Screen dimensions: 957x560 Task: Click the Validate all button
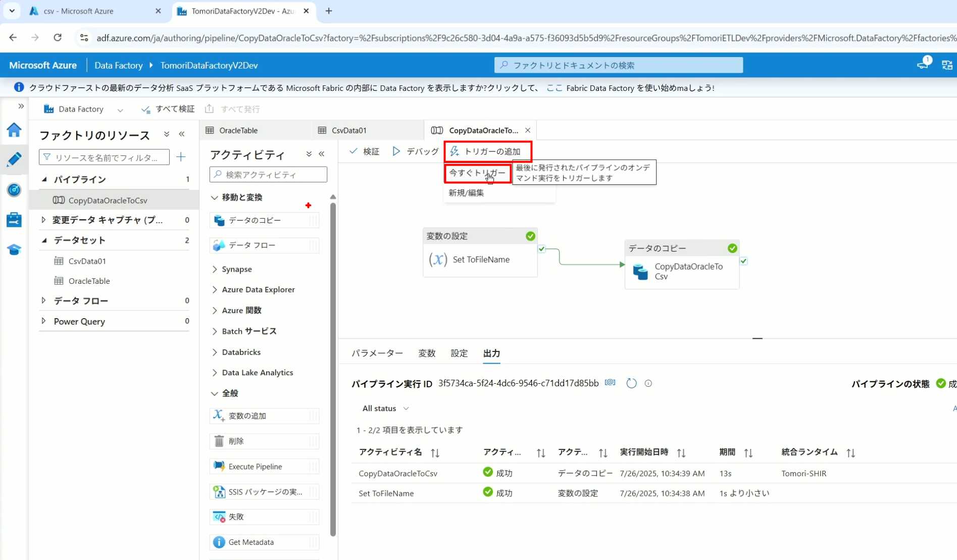tap(168, 109)
